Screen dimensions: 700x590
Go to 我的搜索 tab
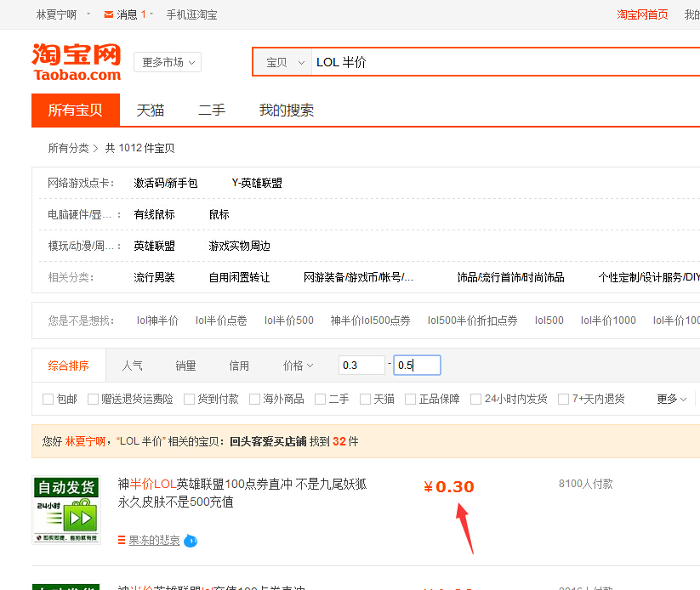pyautogui.click(x=287, y=111)
